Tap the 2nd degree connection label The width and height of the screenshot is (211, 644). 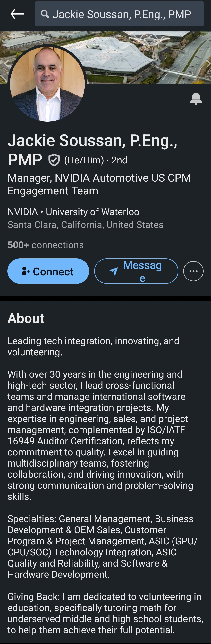coord(119,160)
